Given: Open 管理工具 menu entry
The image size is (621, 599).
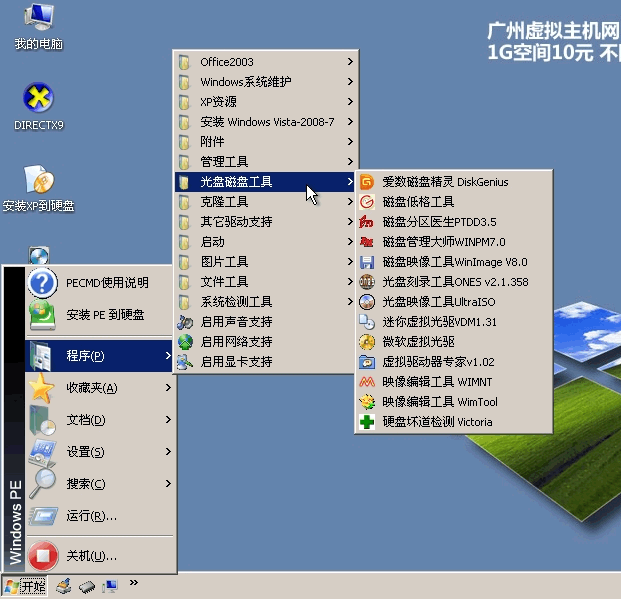Looking at the screenshot, I should 265,162.
